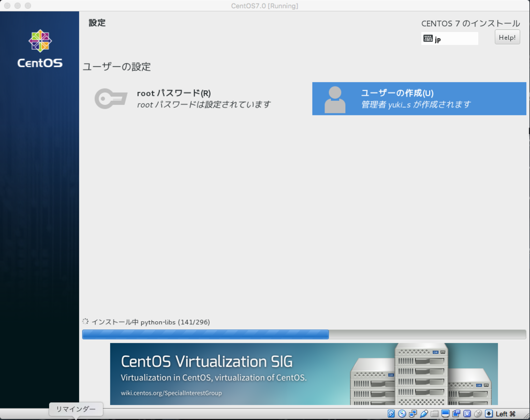Click the keyboard capture arrow icon
Screen dimensions: 530x420
(489, 414)
